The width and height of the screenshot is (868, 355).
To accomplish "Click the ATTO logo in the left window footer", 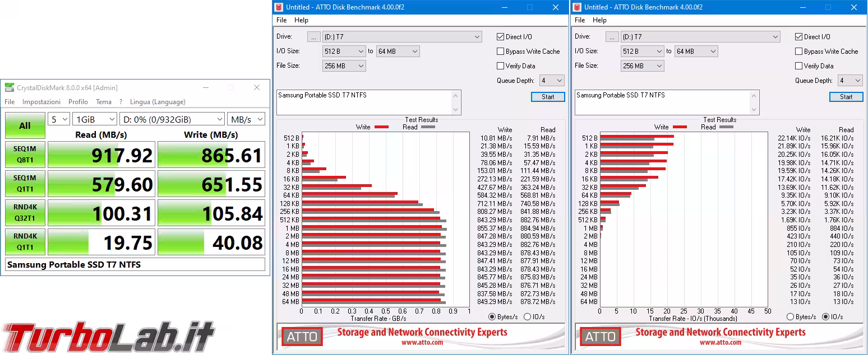I will [302, 337].
